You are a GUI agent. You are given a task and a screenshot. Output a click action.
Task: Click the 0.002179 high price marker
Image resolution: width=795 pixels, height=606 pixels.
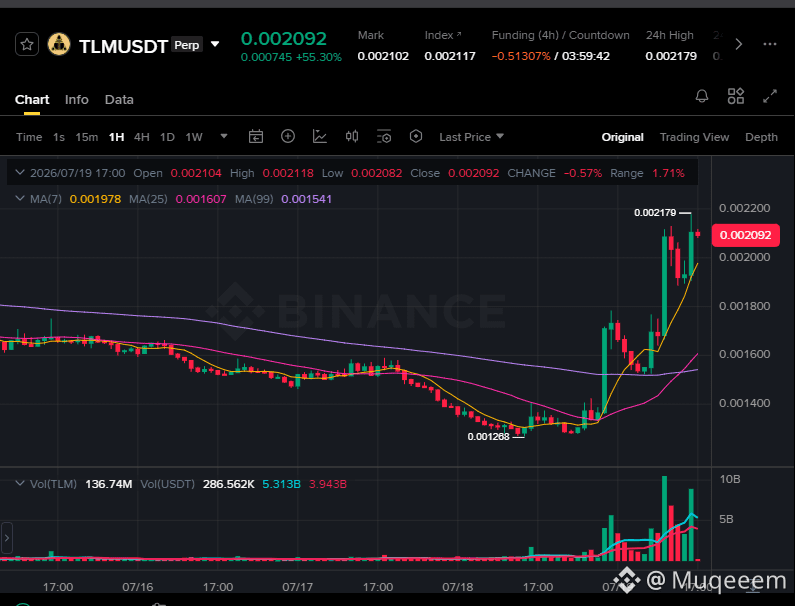(655, 212)
